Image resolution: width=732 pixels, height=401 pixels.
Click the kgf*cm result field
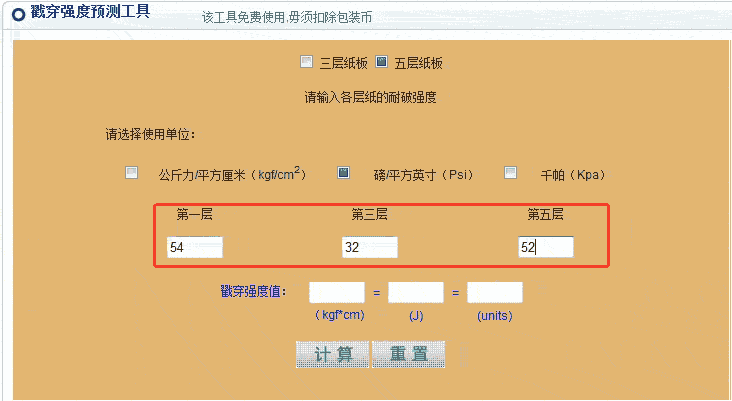(x=336, y=292)
